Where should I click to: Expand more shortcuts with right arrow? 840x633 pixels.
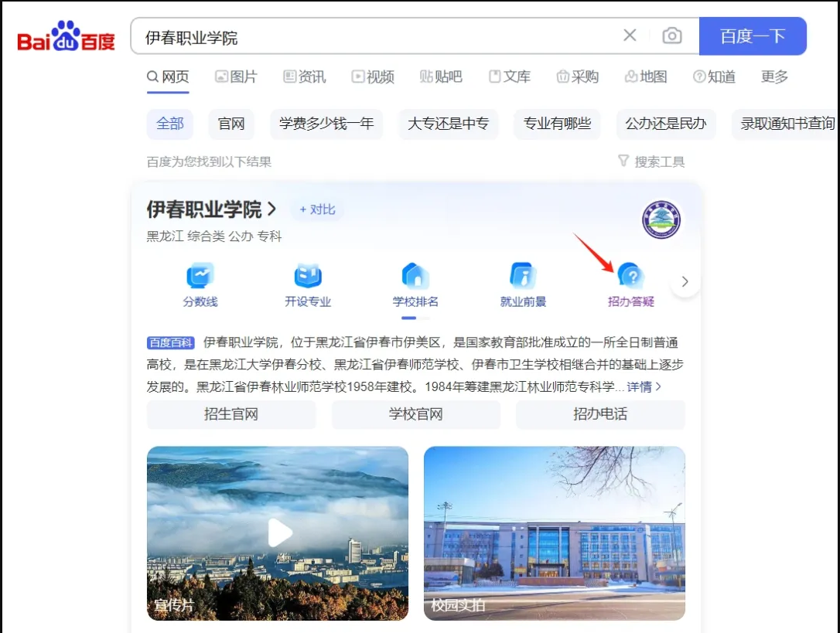point(685,281)
